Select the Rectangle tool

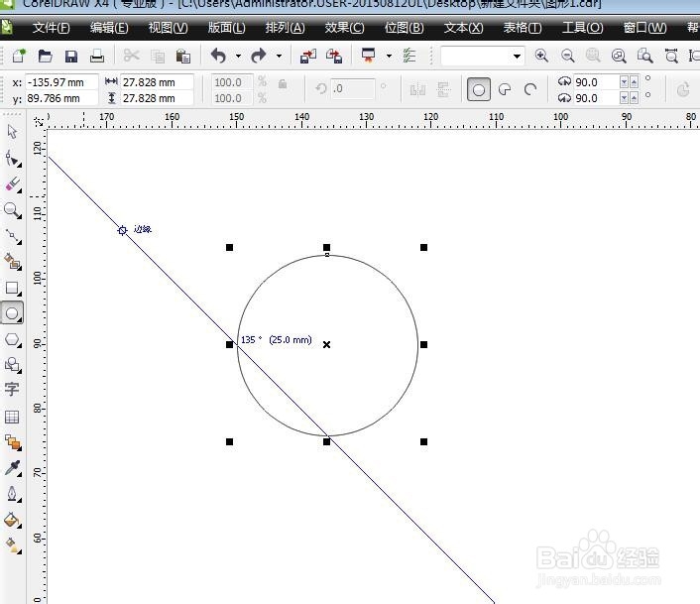pos(13,288)
